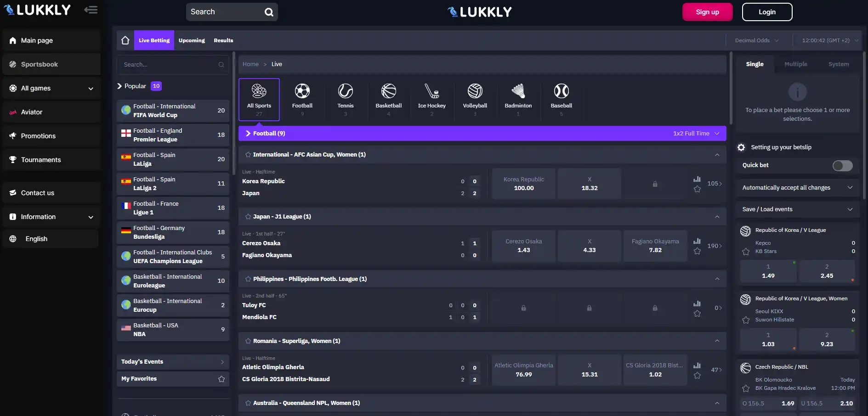Open statistics icon for Cerezo Osaka match
This screenshot has width=868, height=416.
697,241
